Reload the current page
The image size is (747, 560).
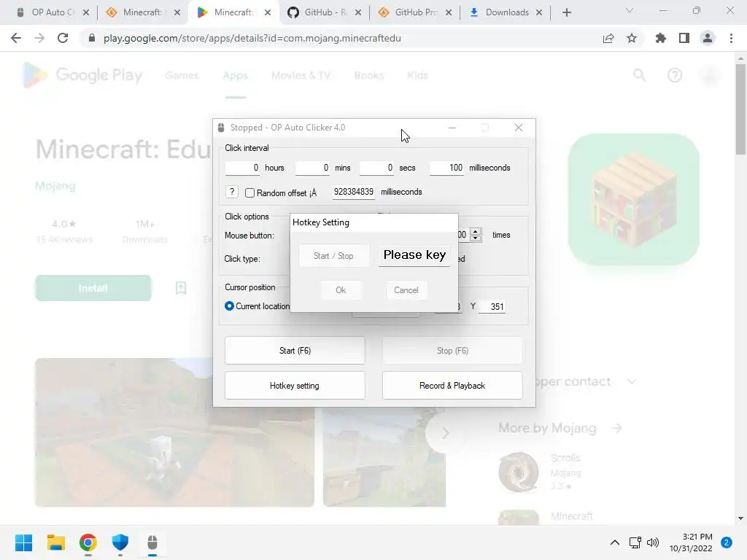click(x=63, y=38)
